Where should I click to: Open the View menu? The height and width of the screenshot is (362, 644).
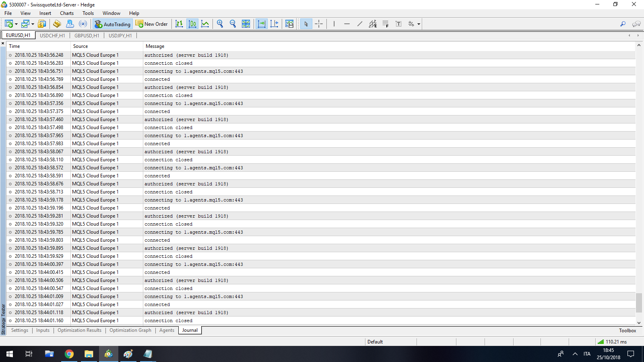[25, 13]
